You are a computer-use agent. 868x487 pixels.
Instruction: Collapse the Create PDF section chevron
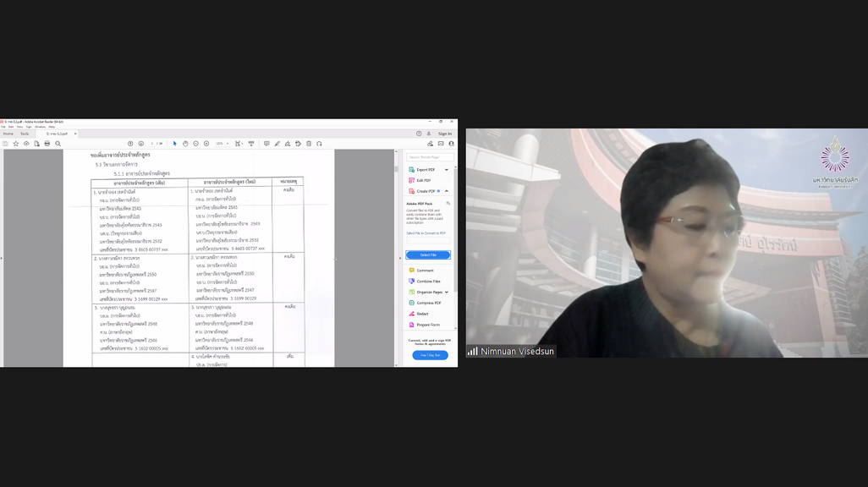pyautogui.click(x=446, y=191)
